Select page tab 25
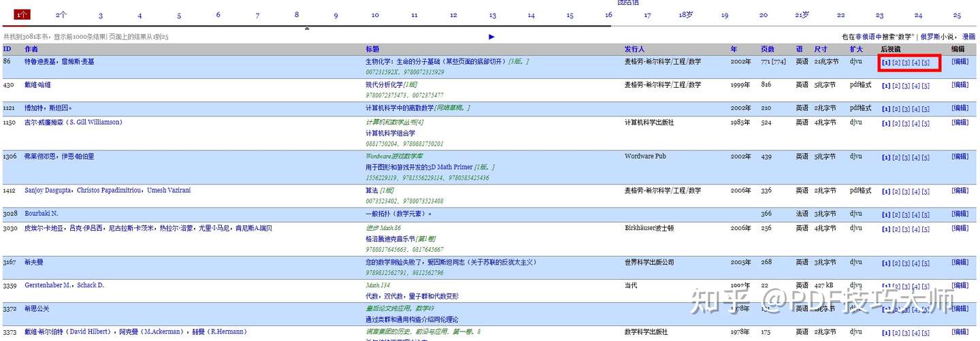 [x=957, y=15]
